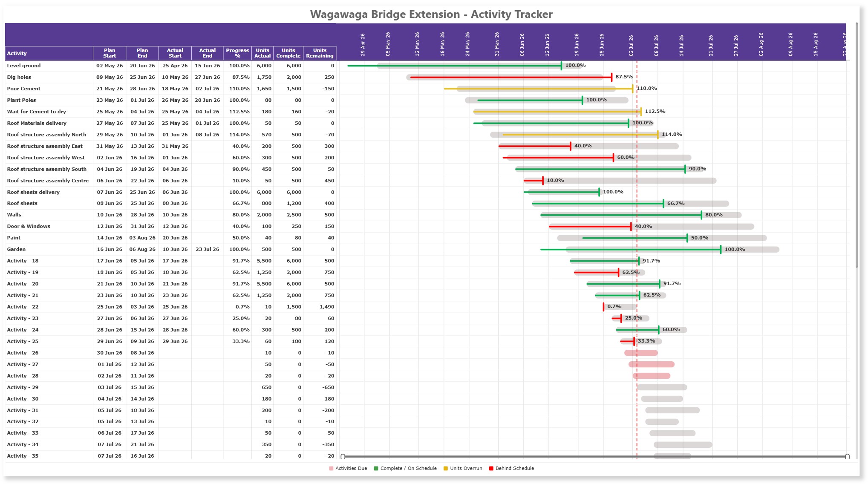This screenshot has height=484, width=868.
Task: Select the Garden activity name
Action: [x=16, y=249]
